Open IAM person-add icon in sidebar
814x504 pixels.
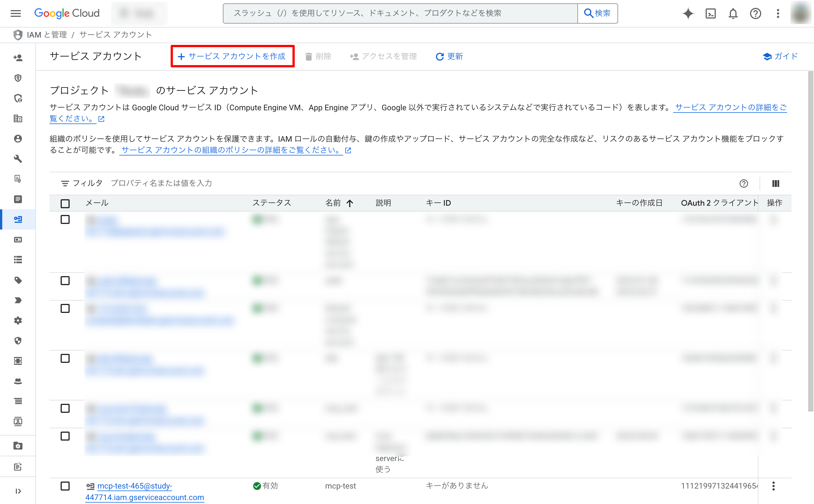[18, 57]
